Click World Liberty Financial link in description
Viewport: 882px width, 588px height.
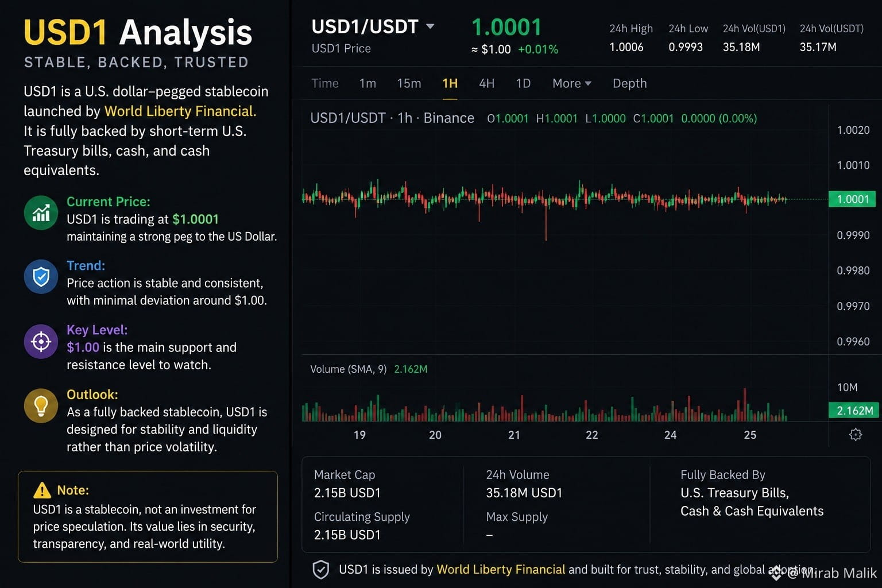[x=180, y=111]
